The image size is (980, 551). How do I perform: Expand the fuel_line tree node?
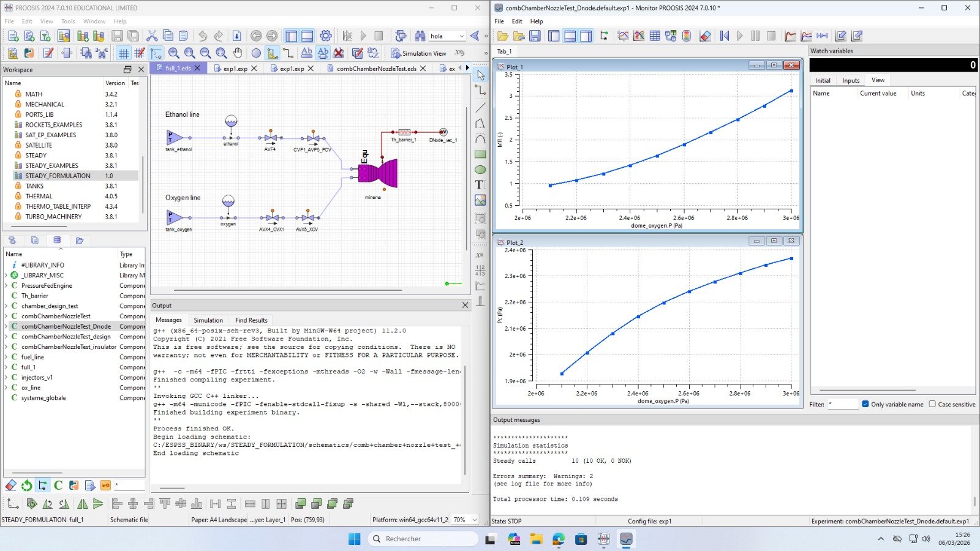coord(6,357)
